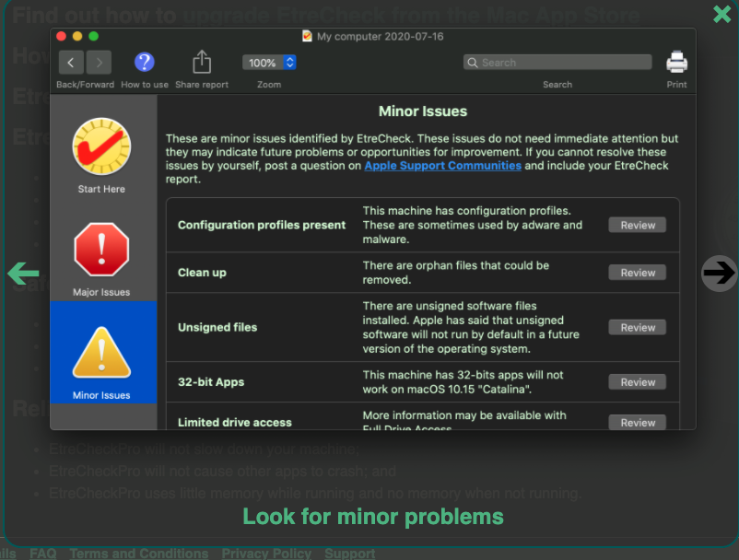This screenshot has height=560, width=739.
Task: Open the Zoom 100% dropdown
Action: pyautogui.click(x=269, y=63)
